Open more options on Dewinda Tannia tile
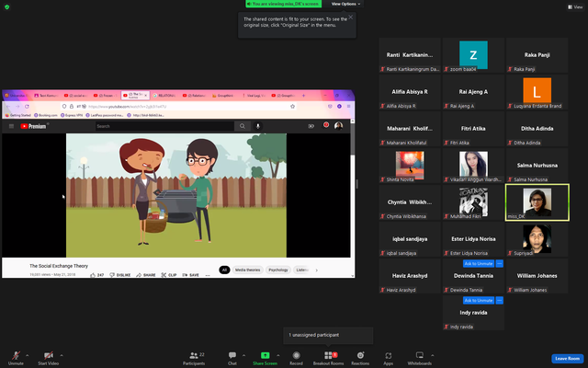 500,264
